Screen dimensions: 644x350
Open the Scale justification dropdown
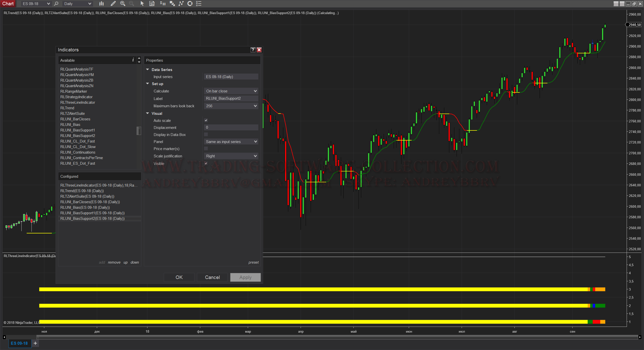pyautogui.click(x=231, y=156)
